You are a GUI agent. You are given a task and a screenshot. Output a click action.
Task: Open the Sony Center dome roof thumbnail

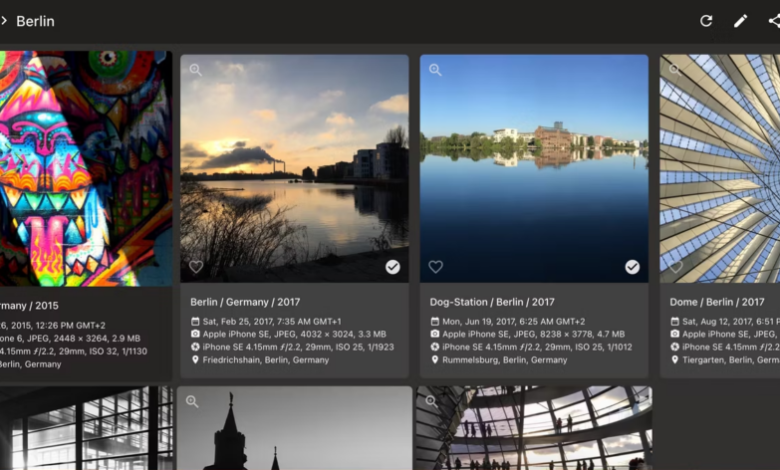[x=720, y=169]
